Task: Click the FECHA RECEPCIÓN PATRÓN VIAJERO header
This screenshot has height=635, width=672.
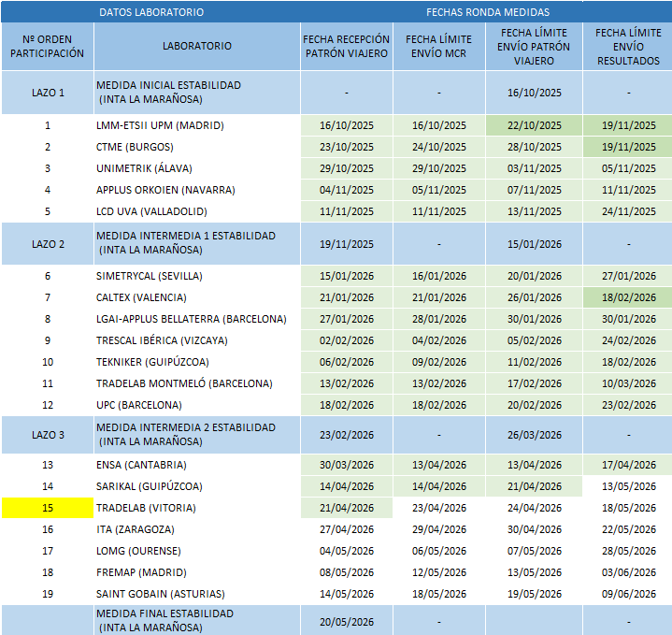Action: (346, 46)
